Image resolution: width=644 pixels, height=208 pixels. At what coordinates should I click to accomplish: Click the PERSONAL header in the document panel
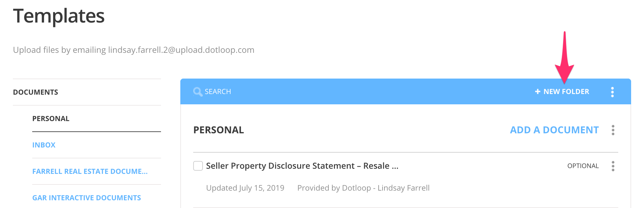(218, 130)
